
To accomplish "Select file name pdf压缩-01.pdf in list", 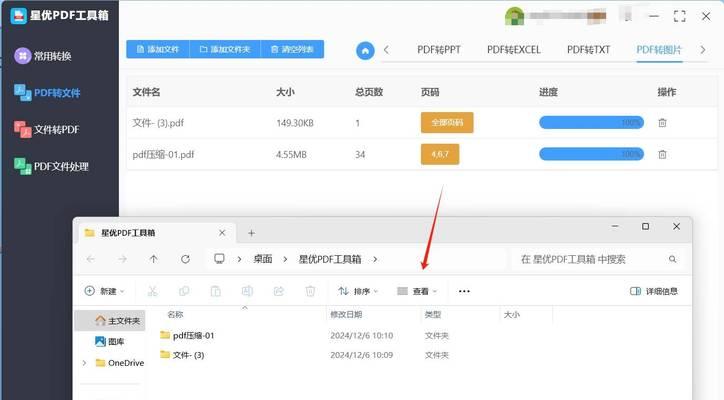I will pos(163,154).
